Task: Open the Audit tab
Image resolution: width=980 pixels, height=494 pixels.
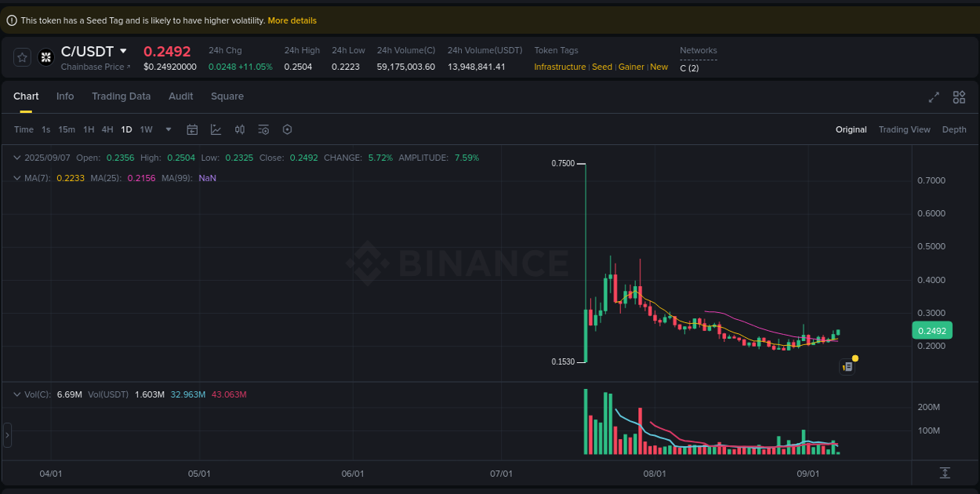Action: 180,96
